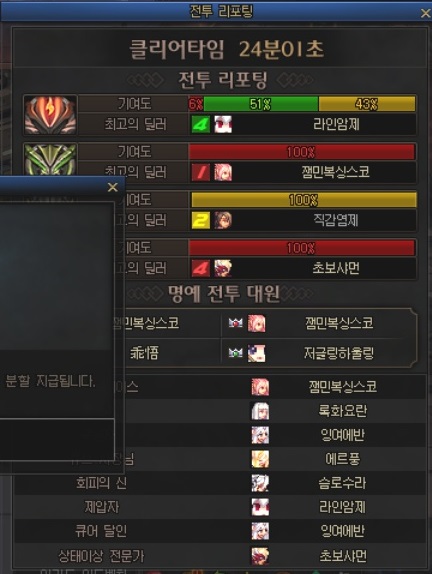Click green 51% contribution bar segment
Image resolution: width=432 pixels, height=574 pixels.
(261, 104)
